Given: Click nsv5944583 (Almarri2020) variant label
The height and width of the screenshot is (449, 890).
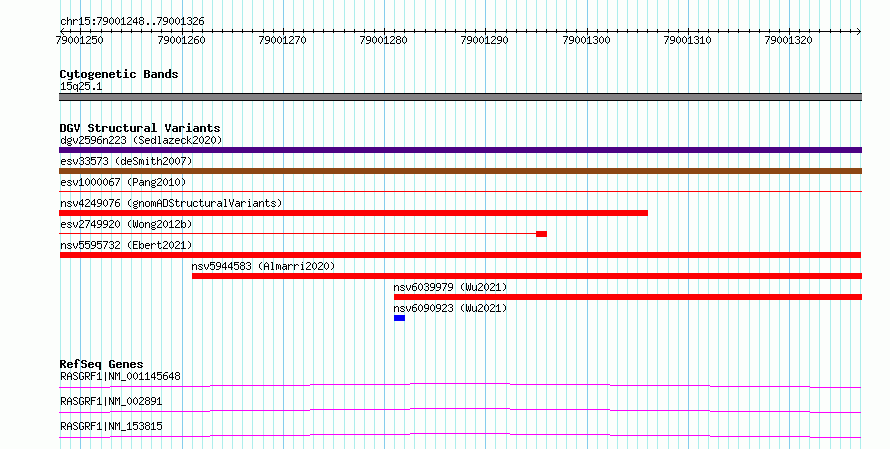Looking at the screenshot, I should 263,266.
